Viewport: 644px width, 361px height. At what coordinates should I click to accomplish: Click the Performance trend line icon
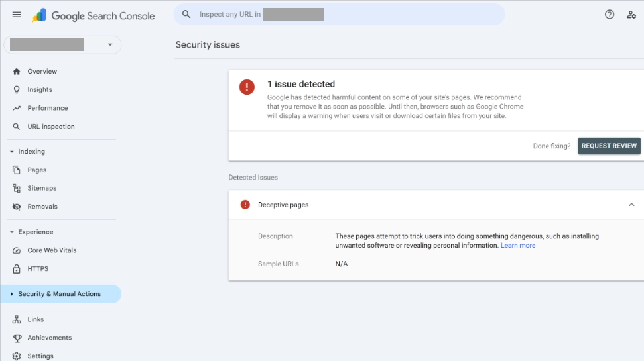coord(17,108)
